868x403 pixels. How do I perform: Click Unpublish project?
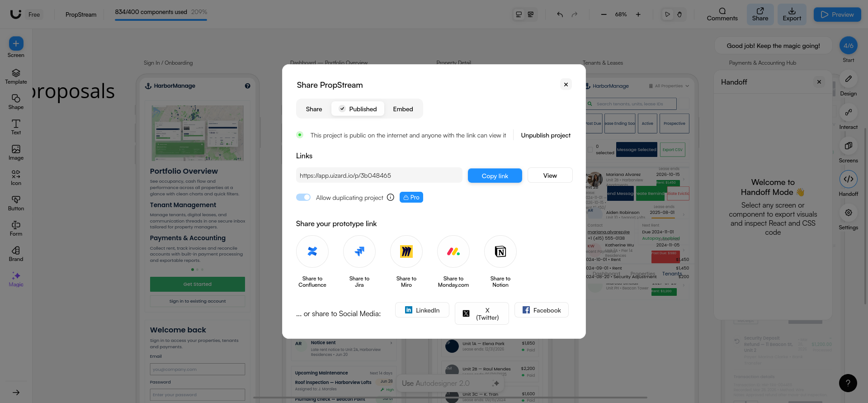coord(546,135)
